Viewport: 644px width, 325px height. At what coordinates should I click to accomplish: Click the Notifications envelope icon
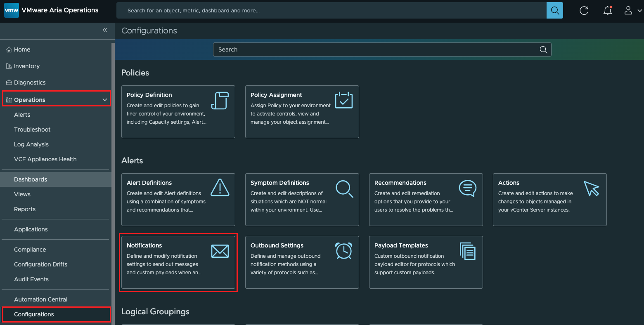coord(220,251)
